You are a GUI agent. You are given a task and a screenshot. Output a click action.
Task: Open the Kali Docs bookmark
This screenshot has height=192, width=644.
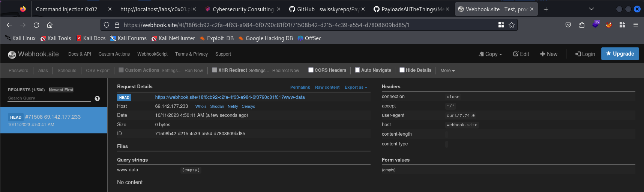[x=91, y=38]
